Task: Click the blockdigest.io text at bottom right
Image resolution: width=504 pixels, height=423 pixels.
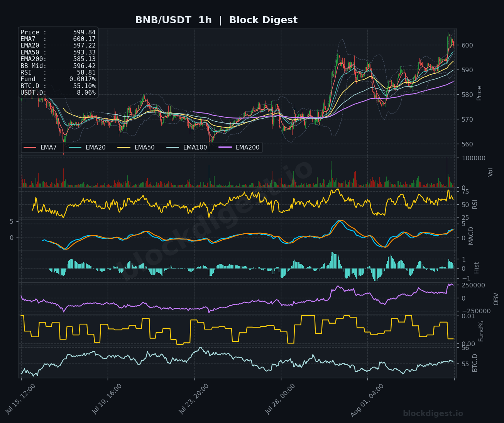Action: (433, 414)
